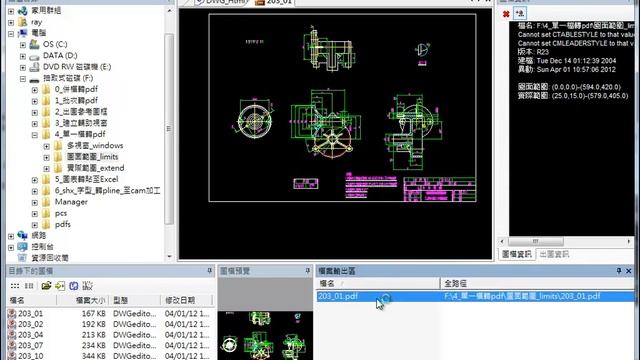
Task: Select the Manager folder
Action: click(71, 202)
